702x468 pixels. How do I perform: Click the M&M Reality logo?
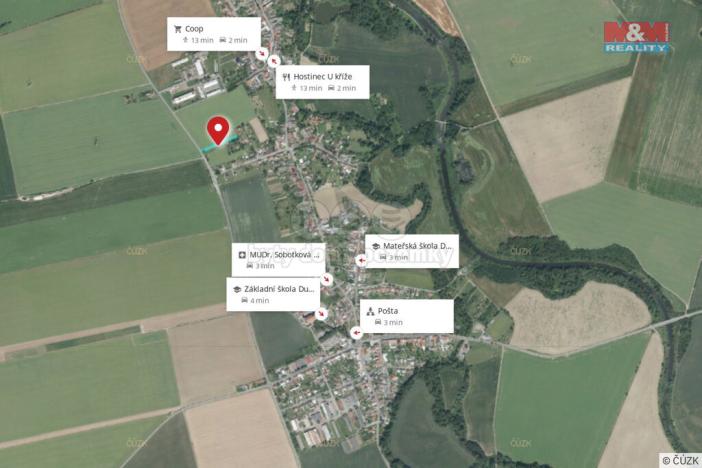click(636, 37)
